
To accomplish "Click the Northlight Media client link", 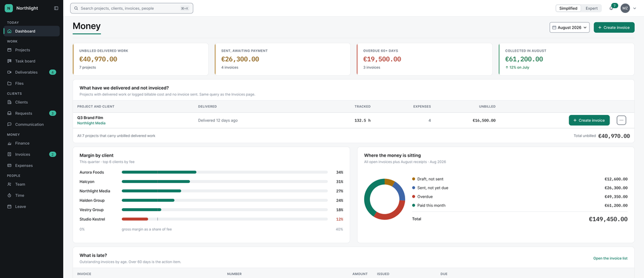I will [91, 123].
